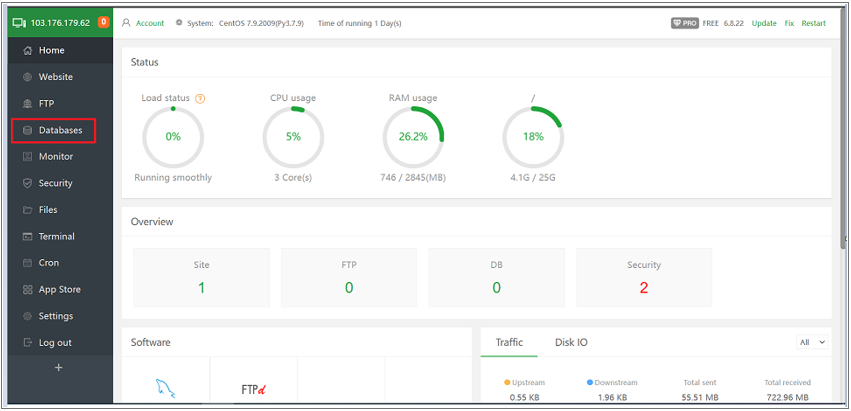The image size is (851, 411).
Task: Click the Restart link
Action: click(x=814, y=23)
